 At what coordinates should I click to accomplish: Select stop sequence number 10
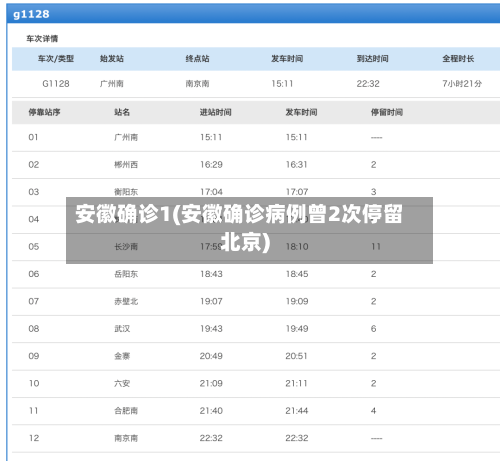tap(34, 383)
